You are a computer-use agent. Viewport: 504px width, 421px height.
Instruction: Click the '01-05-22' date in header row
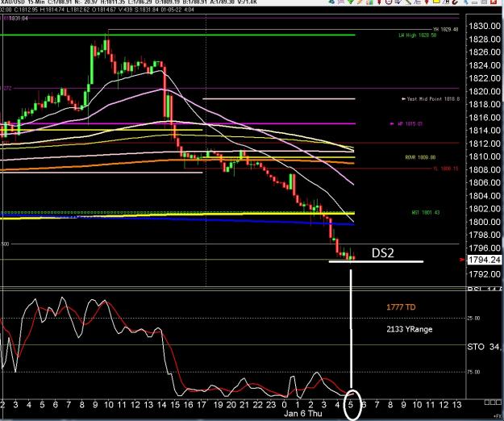pos(172,10)
